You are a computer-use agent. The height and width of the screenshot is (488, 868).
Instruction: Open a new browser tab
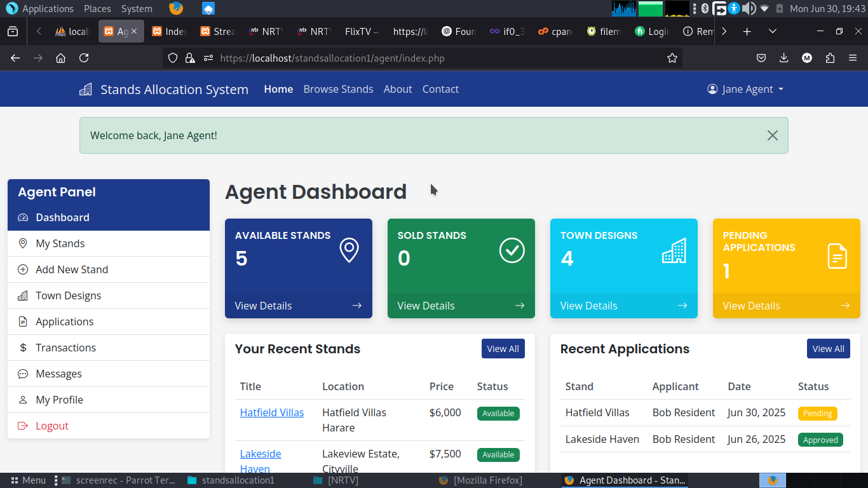[x=747, y=31]
